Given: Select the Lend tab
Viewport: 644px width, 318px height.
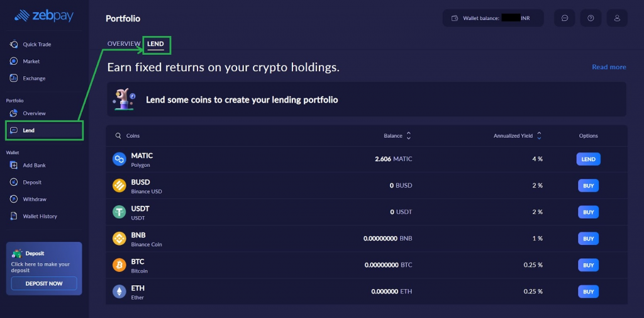Looking at the screenshot, I should pyautogui.click(x=155, y=44).
